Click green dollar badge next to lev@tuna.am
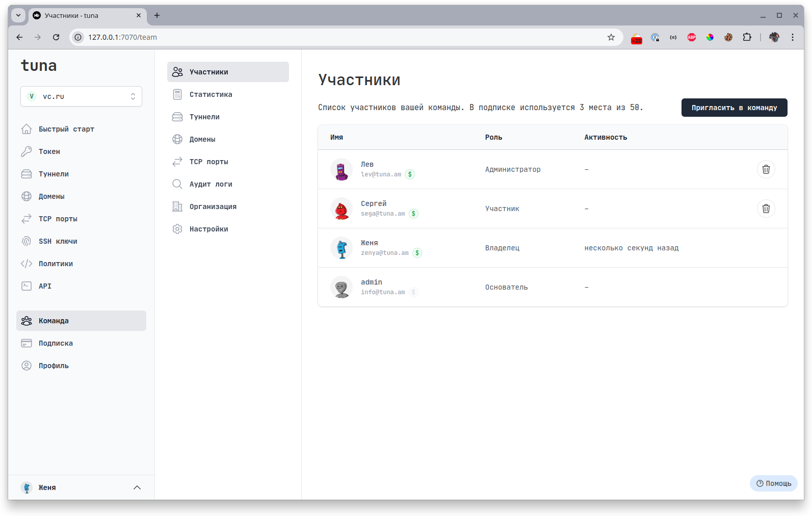The height and width of the screenshot is (516, 812). [x=410, y=174]
